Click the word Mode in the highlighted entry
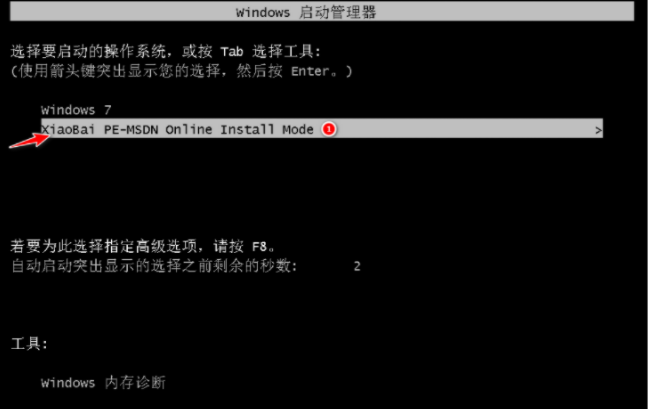648x409 pixels. pos(298,130)
